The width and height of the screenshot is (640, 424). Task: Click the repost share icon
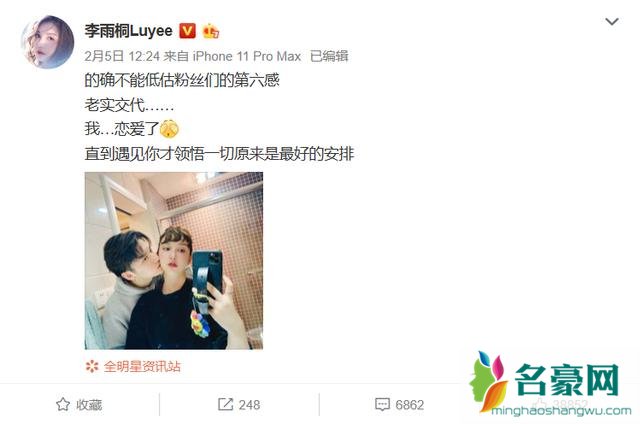[x=225, y=404]
